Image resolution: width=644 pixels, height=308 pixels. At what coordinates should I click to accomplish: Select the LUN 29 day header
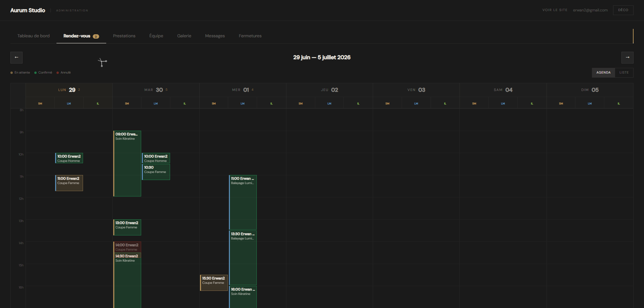click(69, 90)
